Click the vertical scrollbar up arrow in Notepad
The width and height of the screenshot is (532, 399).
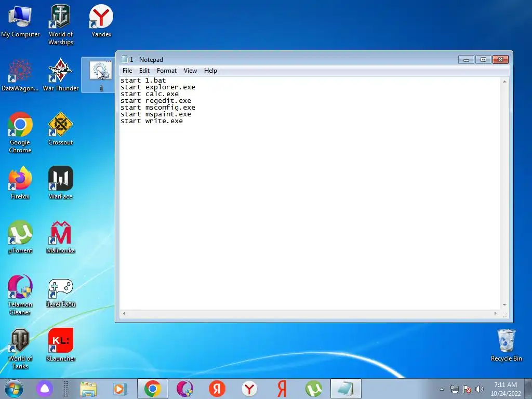(504, 82)
